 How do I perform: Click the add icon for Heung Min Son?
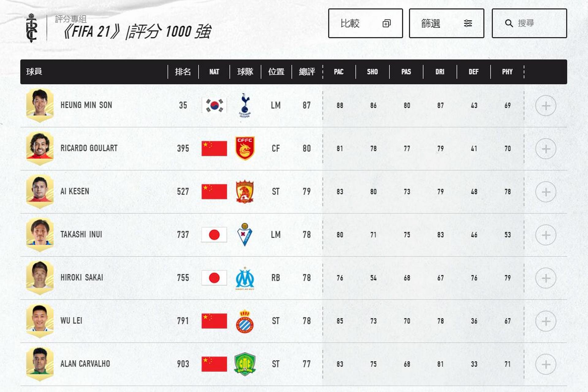(x=545, y=106)
